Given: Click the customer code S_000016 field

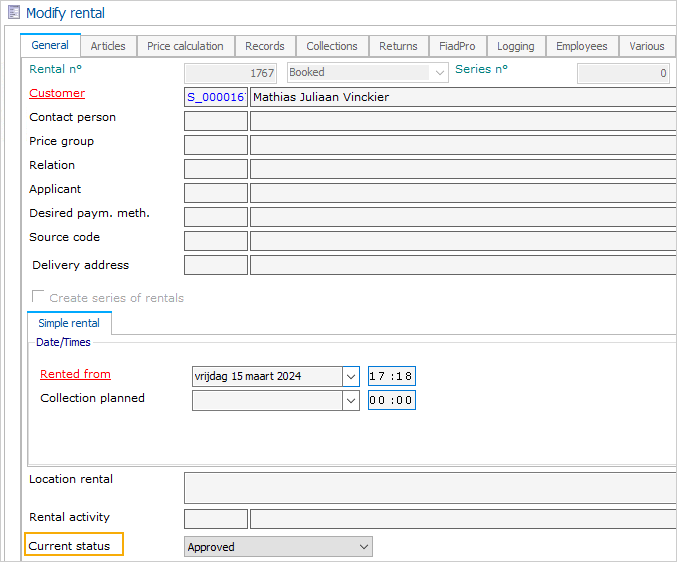Looking at the screenshot, I should click(x=216, y=97).
